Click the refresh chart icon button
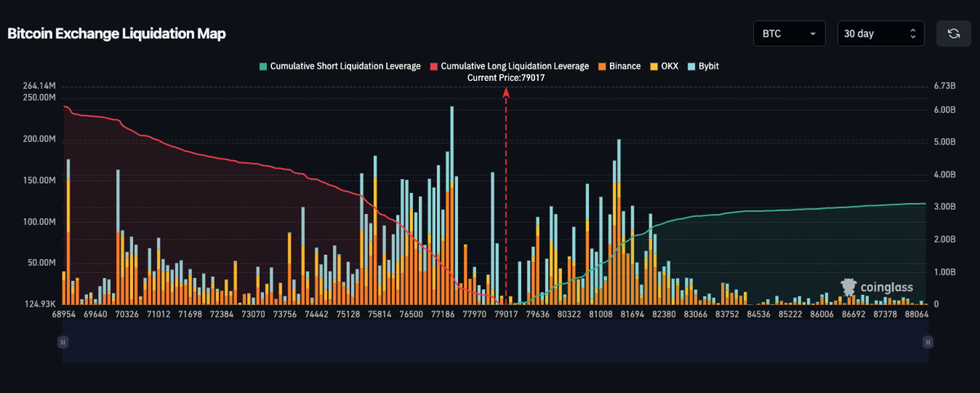The height and width of the screenshot is (393, 980). point(953,33)
